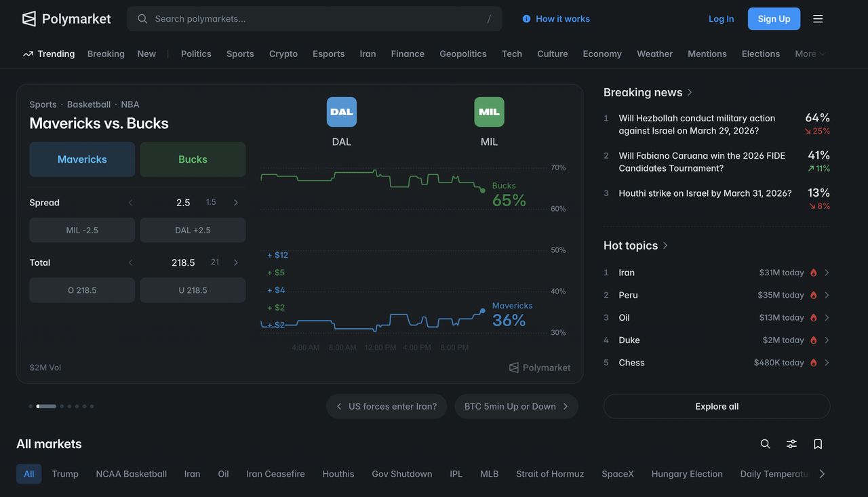
Task: Select the NCAA Basketball filter tab
Action: pyautogui.click(x=132, y=474)
